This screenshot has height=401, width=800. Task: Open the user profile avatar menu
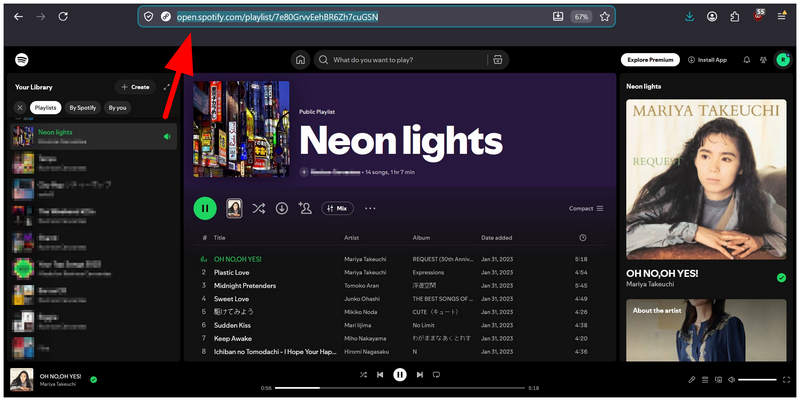click(783, 60)
